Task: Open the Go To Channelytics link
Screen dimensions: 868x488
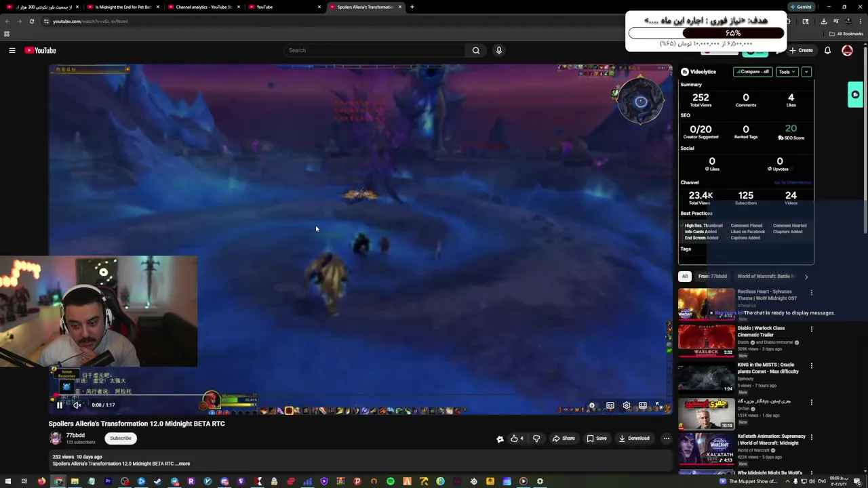Action: coord(793,182)
